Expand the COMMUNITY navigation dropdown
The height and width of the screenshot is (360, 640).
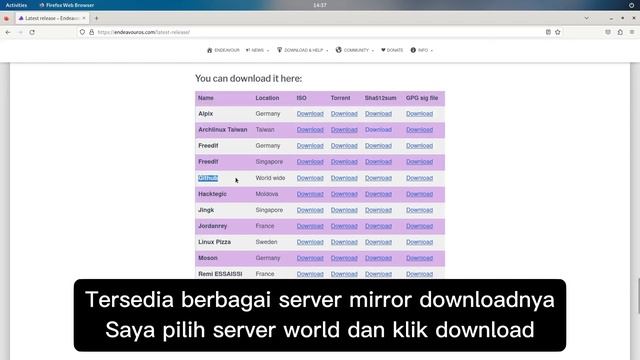(x=355, y=50)
